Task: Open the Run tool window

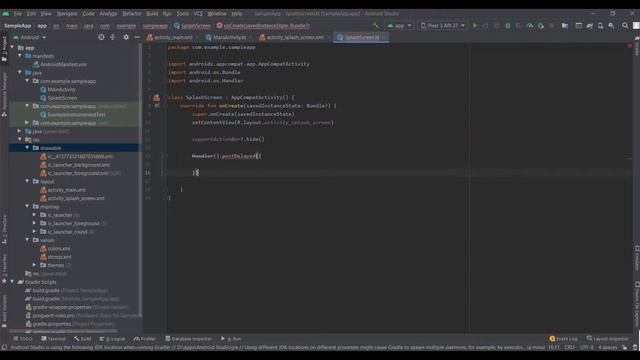Action: coord(231,339)
